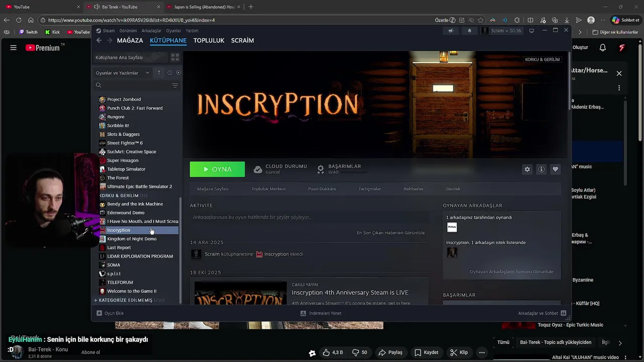
Task: Open Topluluk Merkezi sub-tab
Action: [x=268, y=189]
